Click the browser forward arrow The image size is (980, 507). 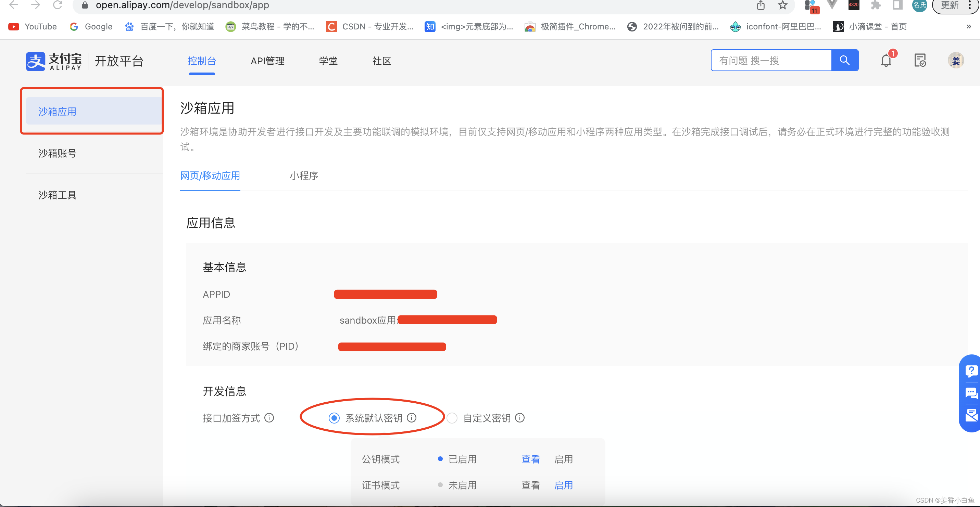36,5
